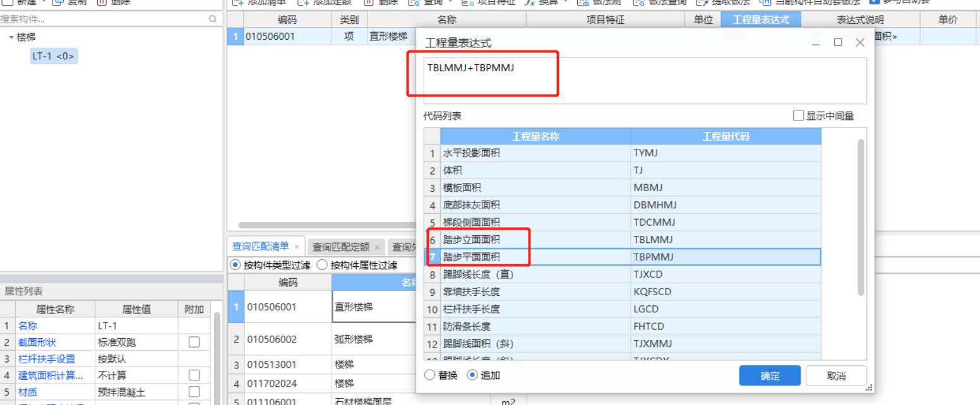Switch to the 查询匹配定额 tab

coord(341,247)
